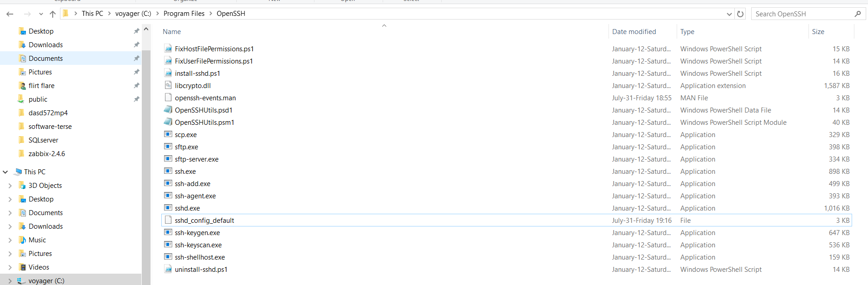This screenshot has height=285, width=868.
Task: Click the Back navigation arrow
Action: [10, 14]
